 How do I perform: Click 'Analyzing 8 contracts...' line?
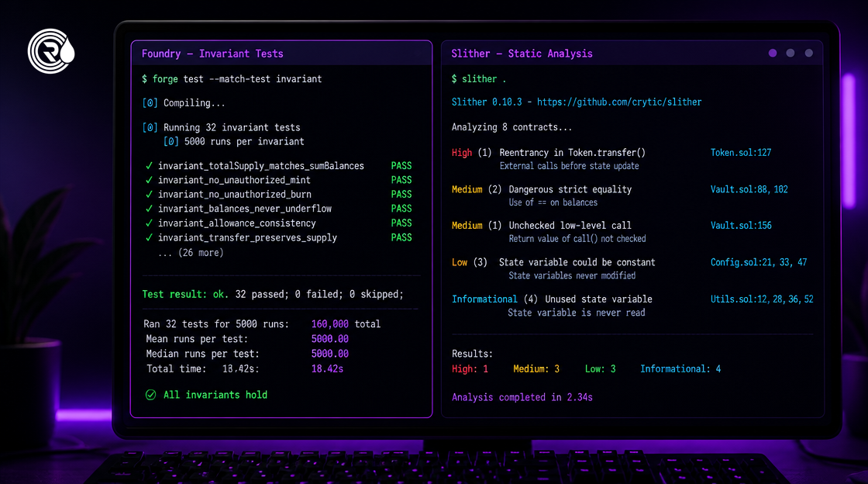tap(511, 127)
